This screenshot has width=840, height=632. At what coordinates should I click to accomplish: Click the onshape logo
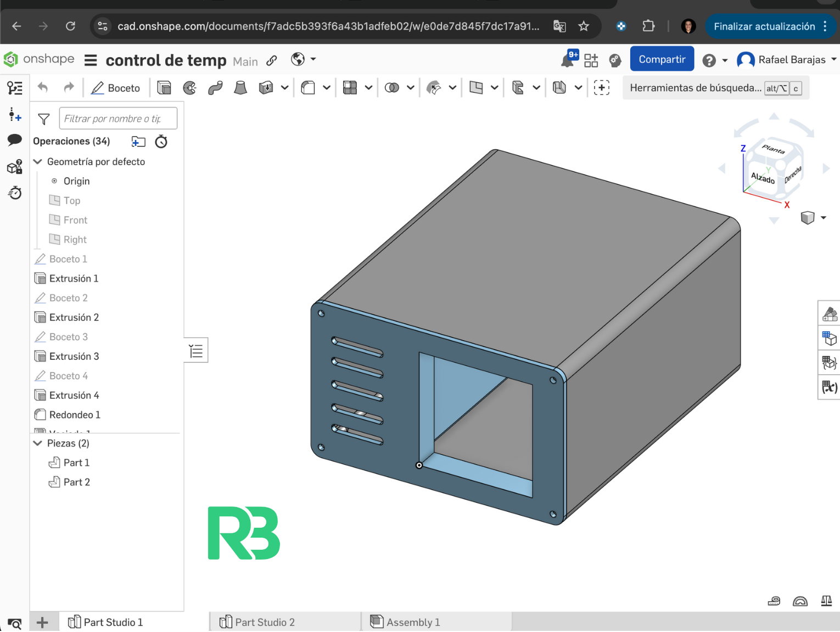(x=40, y=59)
